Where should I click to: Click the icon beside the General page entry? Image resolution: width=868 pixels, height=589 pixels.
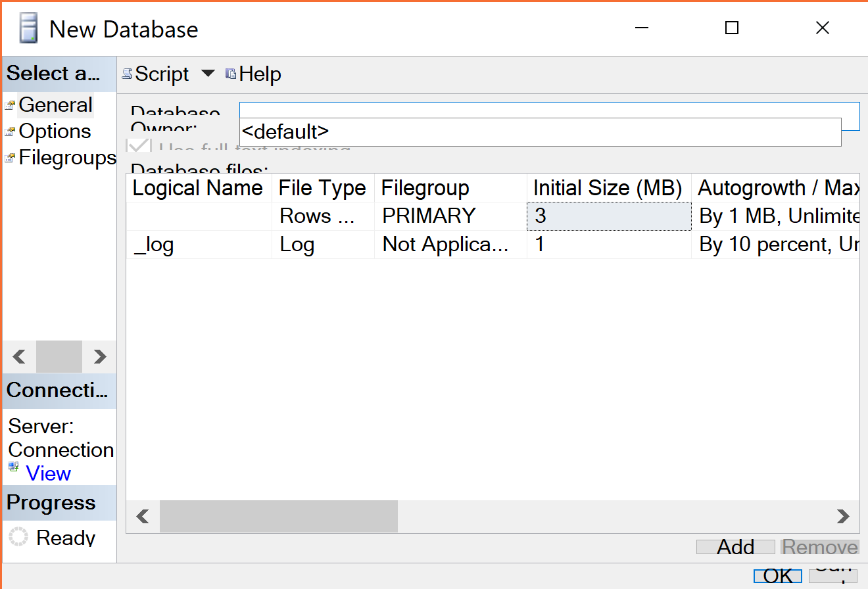11,104
